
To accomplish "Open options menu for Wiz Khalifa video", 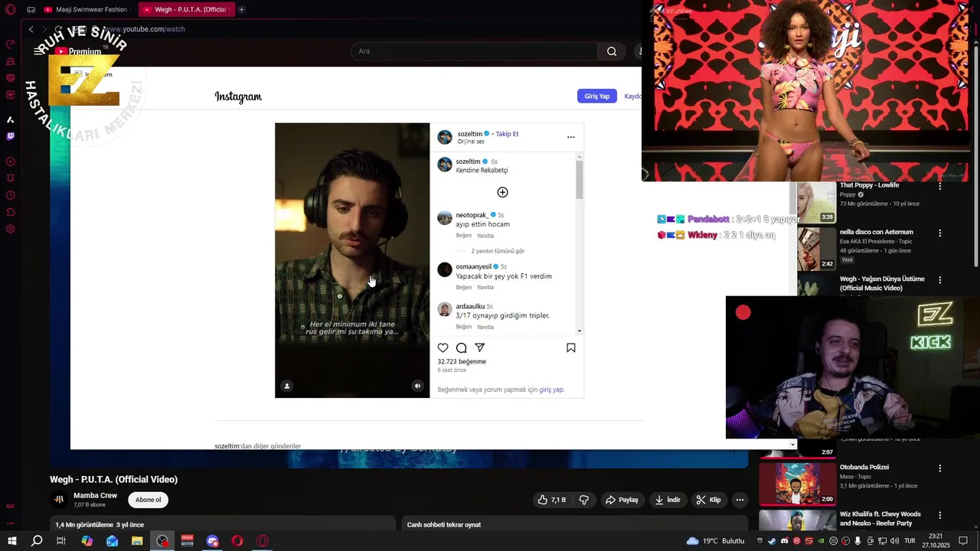I will [x=940, y=514].
